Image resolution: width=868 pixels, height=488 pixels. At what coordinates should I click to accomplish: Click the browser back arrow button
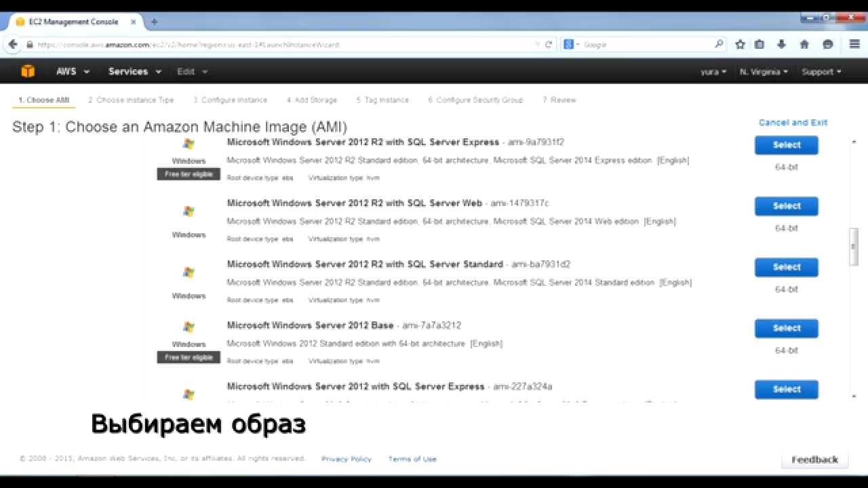tap(13, 44)
